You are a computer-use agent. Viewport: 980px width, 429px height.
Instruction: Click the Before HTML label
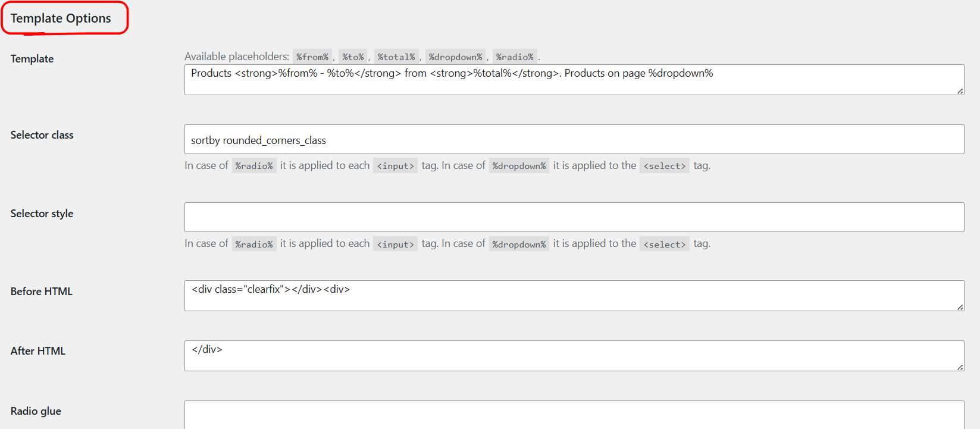(42, 292)
